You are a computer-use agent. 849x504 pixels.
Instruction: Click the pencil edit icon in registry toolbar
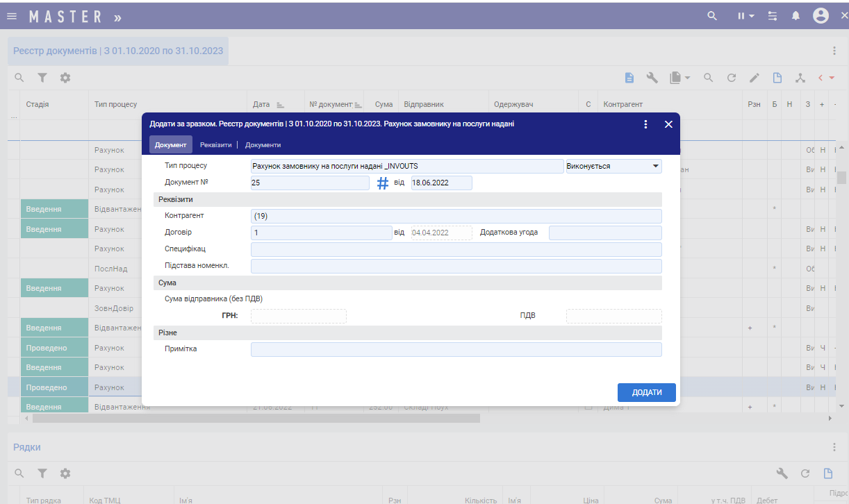[754, 78]
